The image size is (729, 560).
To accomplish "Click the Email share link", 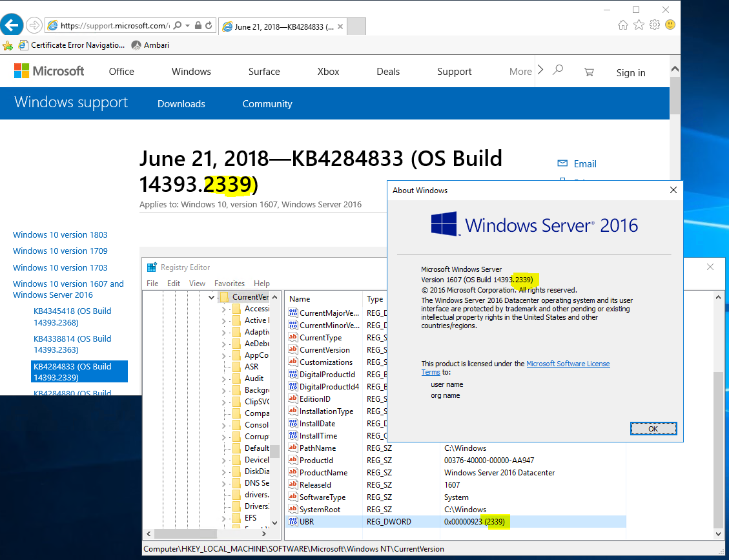I will pyautogui.click(x=585, y=163).
